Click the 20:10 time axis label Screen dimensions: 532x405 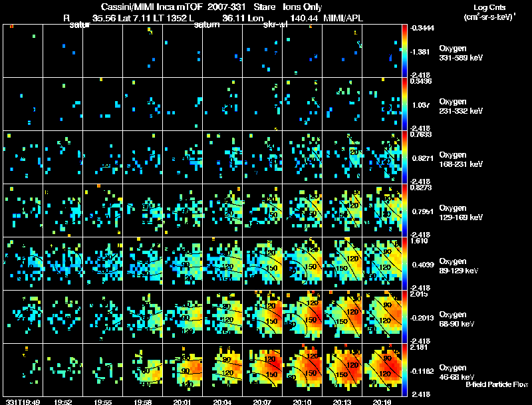pos(302,402)
